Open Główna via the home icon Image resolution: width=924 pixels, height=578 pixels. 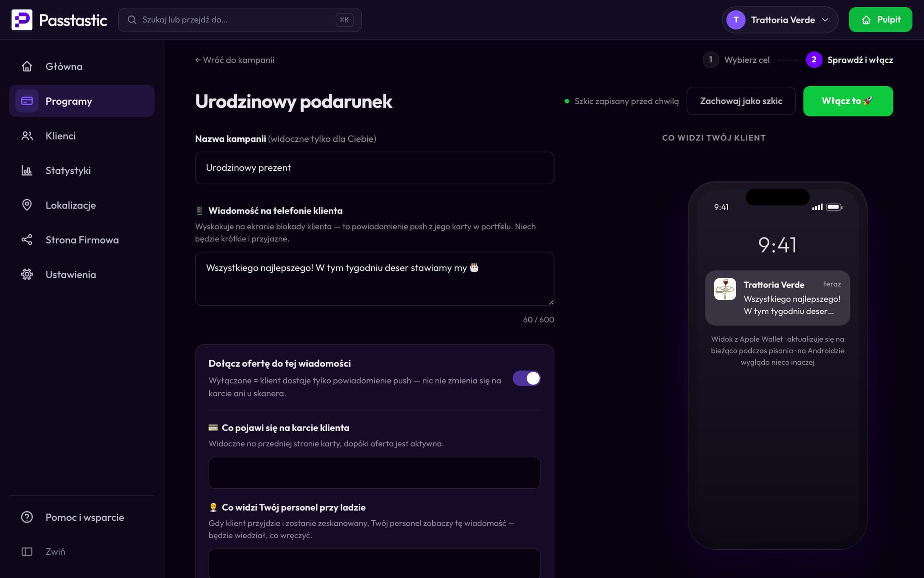tap(27, 66)
